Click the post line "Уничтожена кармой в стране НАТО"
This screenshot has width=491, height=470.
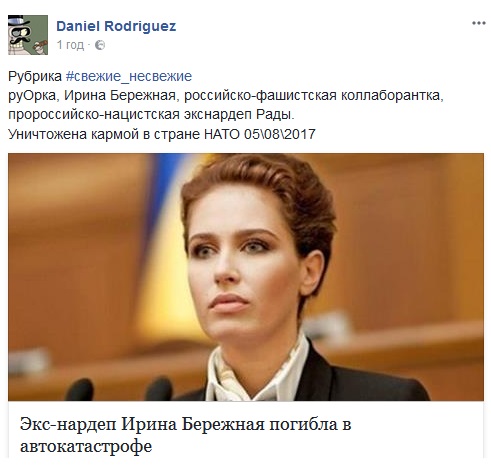click(x=162, y=134)
